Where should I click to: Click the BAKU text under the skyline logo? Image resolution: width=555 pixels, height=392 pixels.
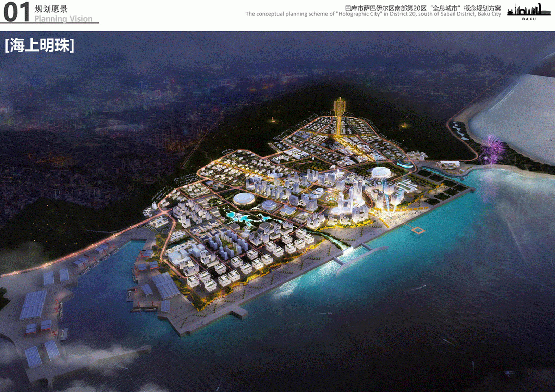(x=529, y=19)
